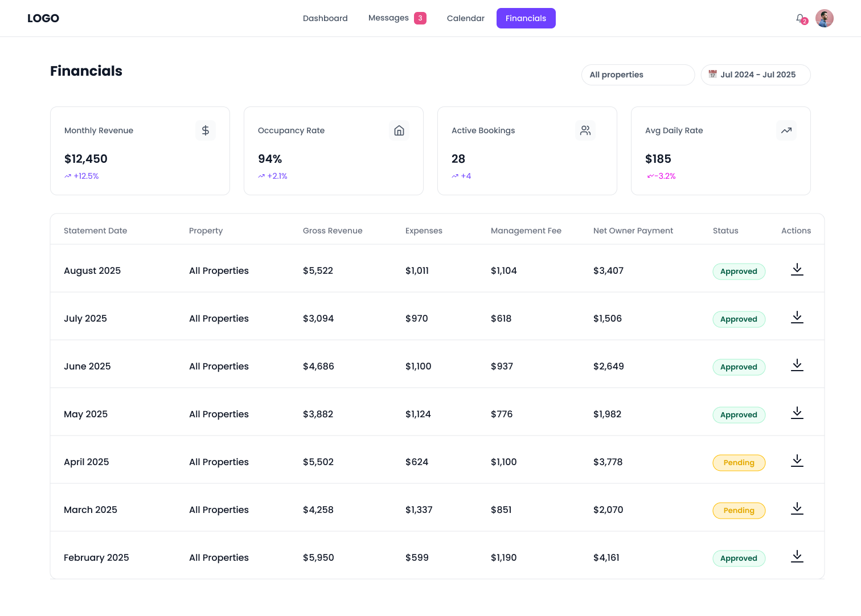Screen dimensions: 861x616
Task: Click the house icon on Occupancy Rate
Action: 399,130
